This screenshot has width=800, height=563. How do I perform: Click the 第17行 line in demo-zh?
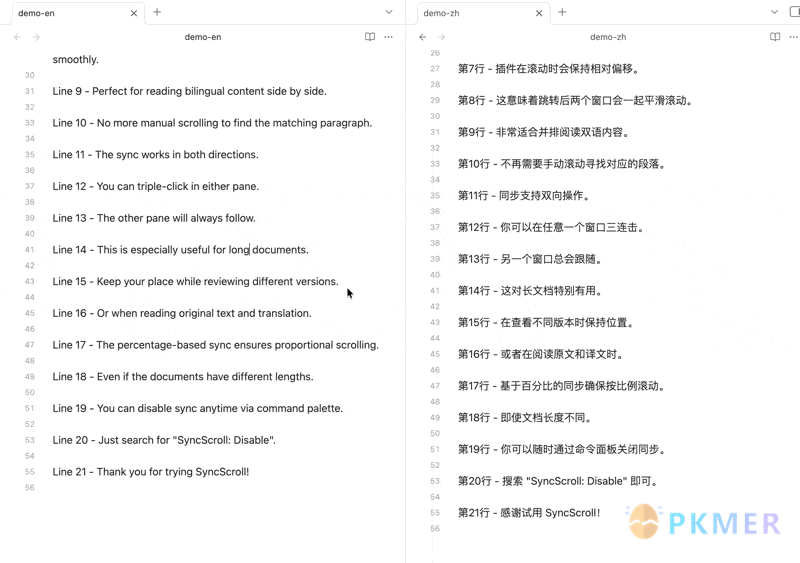tap(562, 386)
